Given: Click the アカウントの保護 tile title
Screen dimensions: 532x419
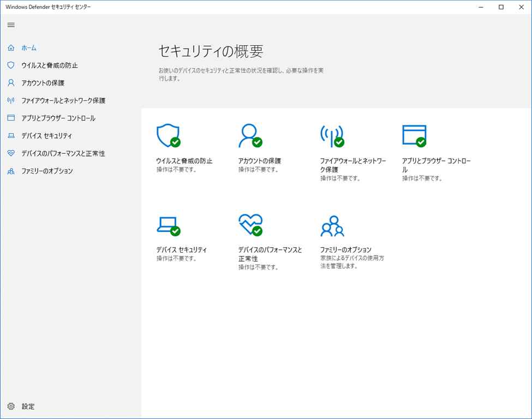Looking at the screenshot, I should [260, 161].
